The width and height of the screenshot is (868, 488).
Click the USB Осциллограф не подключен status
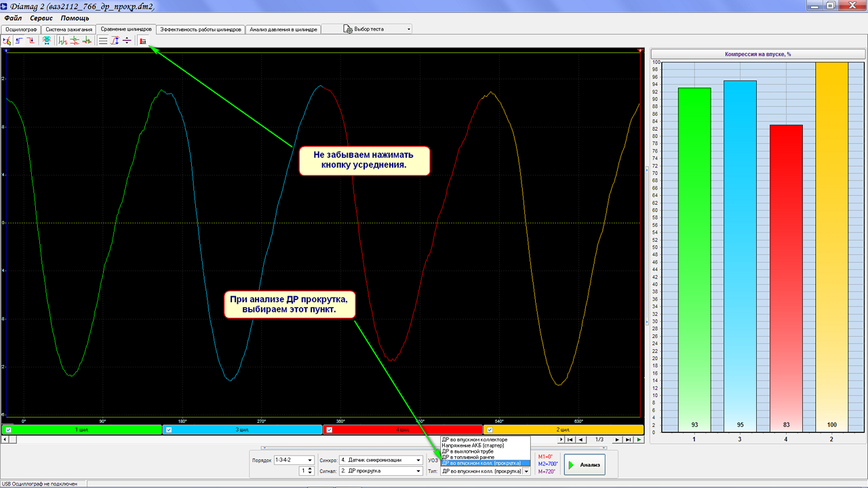pos(39,484)
